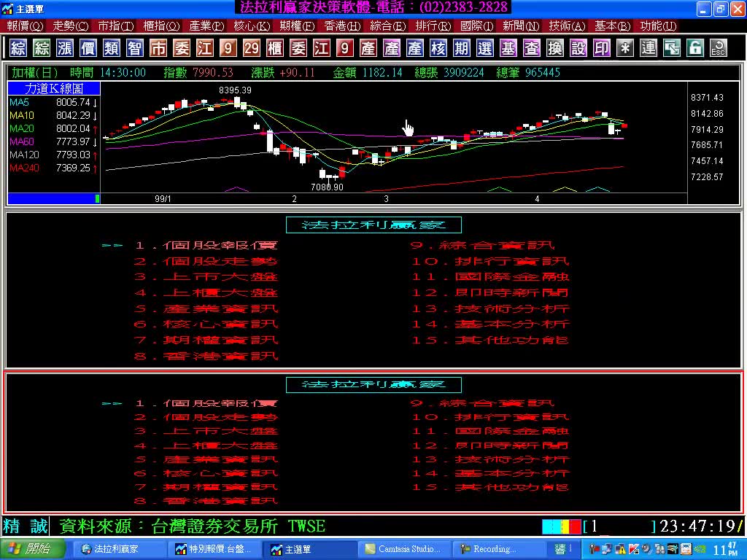Viewport: 747px width, 560px height.
Task: Open the 走勢(C) menu
Action: click(71, 26)
